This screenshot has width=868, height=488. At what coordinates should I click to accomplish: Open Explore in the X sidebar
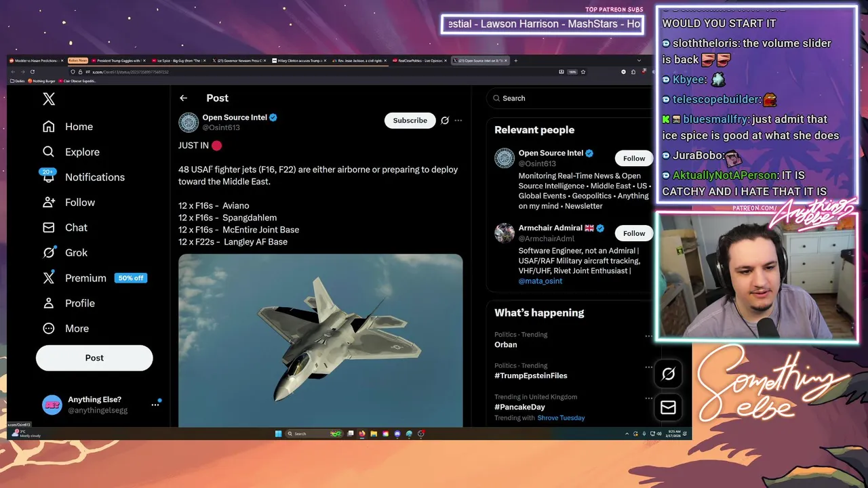click(x=71, y=152)
